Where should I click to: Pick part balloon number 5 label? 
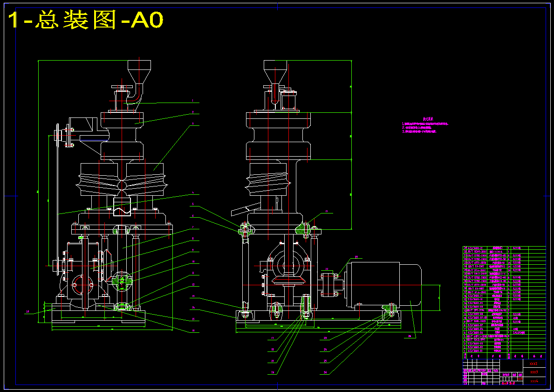pos(193,204)
